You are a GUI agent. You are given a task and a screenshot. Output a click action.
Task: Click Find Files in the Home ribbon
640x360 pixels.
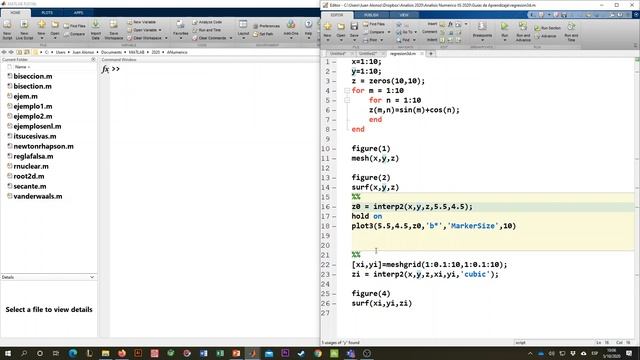coord(74,26)
